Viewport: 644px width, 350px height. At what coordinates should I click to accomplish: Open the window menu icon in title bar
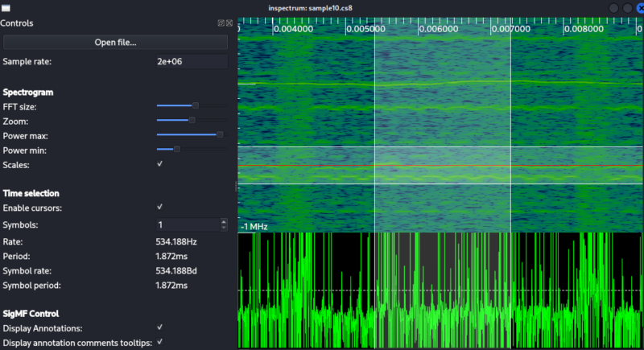(6, 8)
